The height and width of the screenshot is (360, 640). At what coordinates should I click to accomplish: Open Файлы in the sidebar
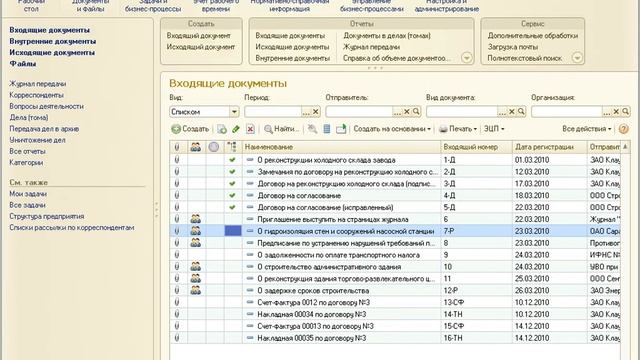tap(23, 64)
